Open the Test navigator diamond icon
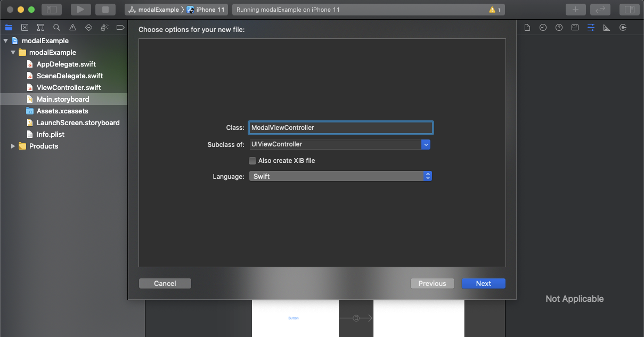644x337 pixels. [88, 28]
